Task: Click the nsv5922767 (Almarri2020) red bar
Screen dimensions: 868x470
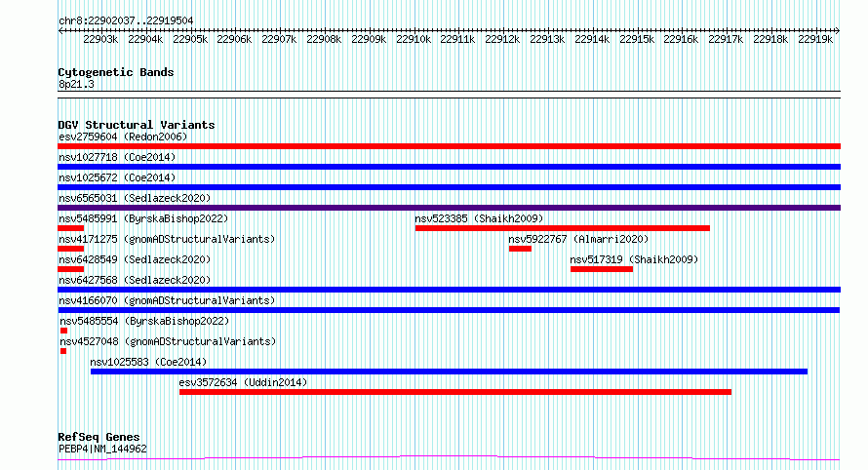Action: click(x=520, y=249)
